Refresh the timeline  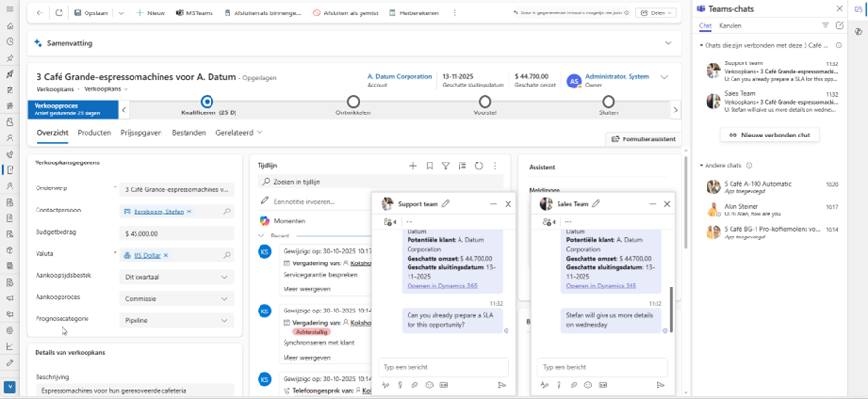[479, 165]
